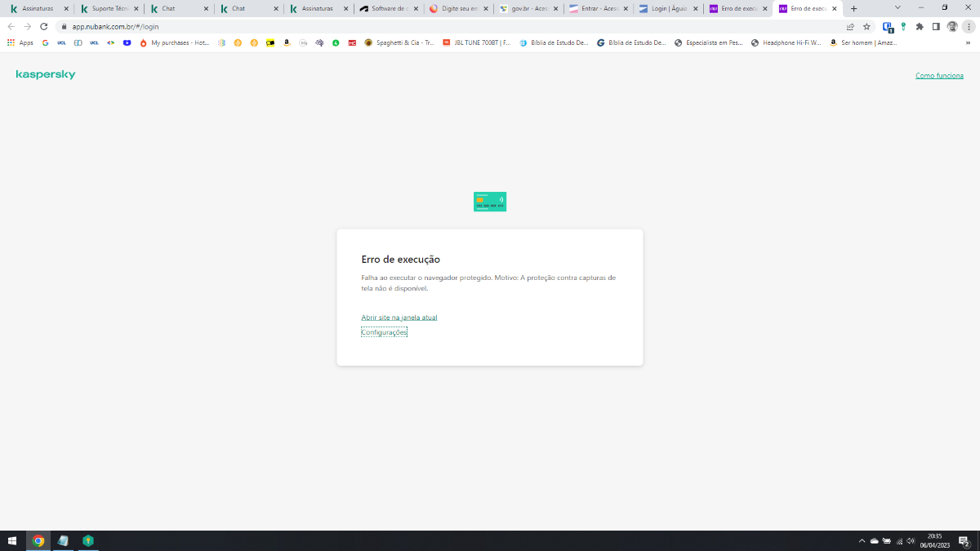Expand the system tray hidden icons
The image size is (980, 551).
862,540
